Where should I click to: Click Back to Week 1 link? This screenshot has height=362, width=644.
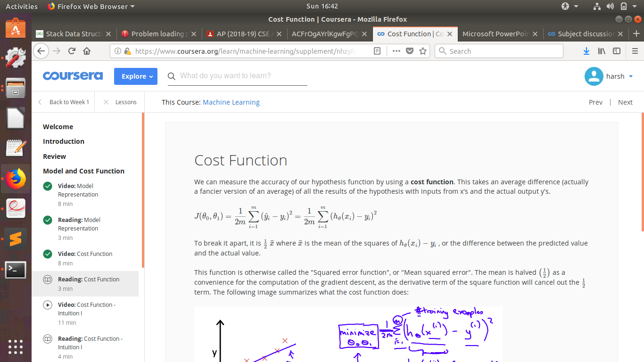[64, 102]
